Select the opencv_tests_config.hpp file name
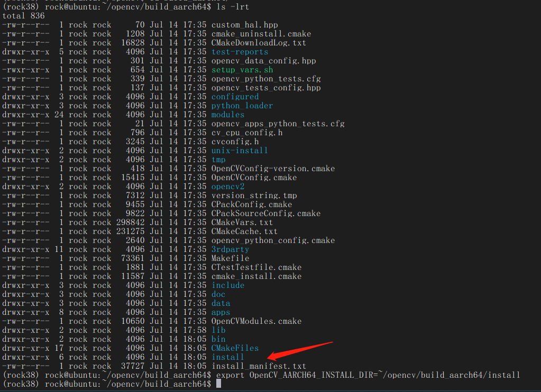The width and height of the screenshot is (541, 392). pyautogui.click(x=266, y=88)
